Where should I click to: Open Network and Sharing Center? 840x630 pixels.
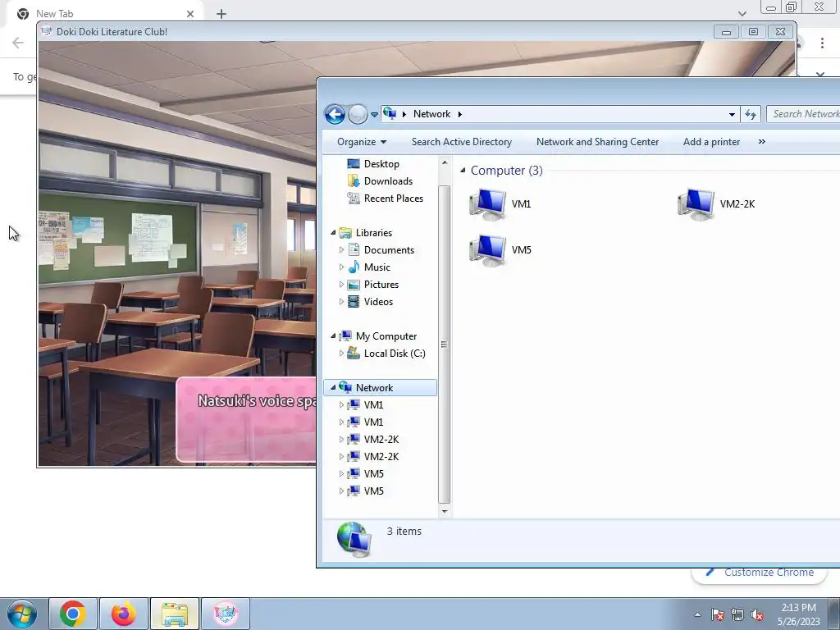click(597, 142)
